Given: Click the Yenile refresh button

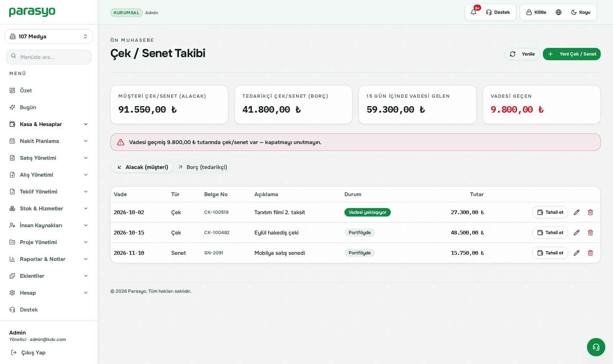Looking at the screenshot, I should (x=522, y=54).
